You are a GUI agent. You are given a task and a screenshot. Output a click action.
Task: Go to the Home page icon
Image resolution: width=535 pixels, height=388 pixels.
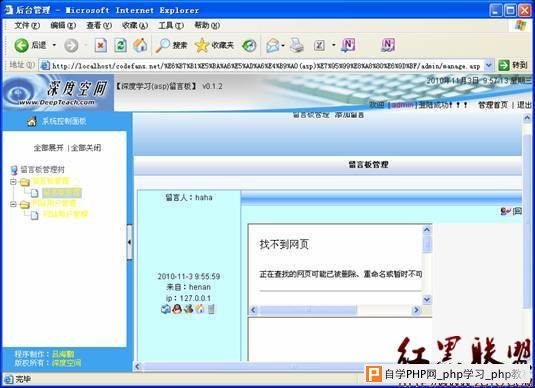(140, 45)
